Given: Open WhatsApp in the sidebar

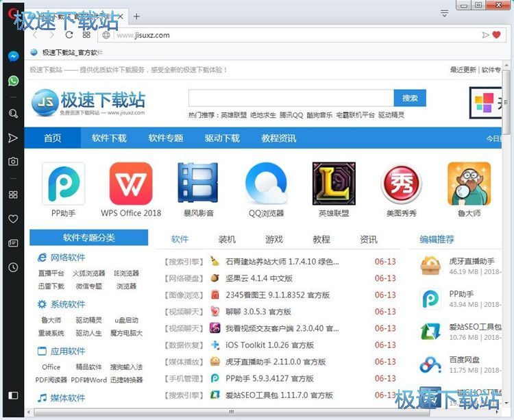Looking at the screenshot, I should pyautogui.click(x=13, y=81).
